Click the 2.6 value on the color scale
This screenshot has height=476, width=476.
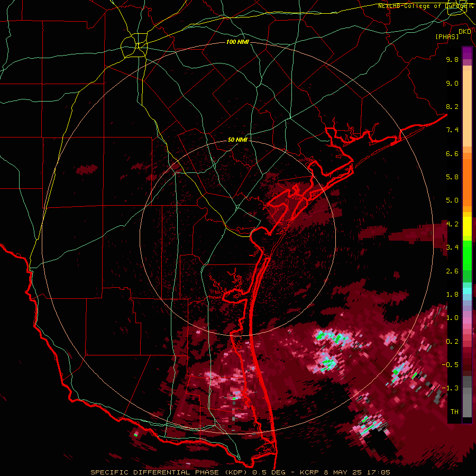click(x=452, y=271)
